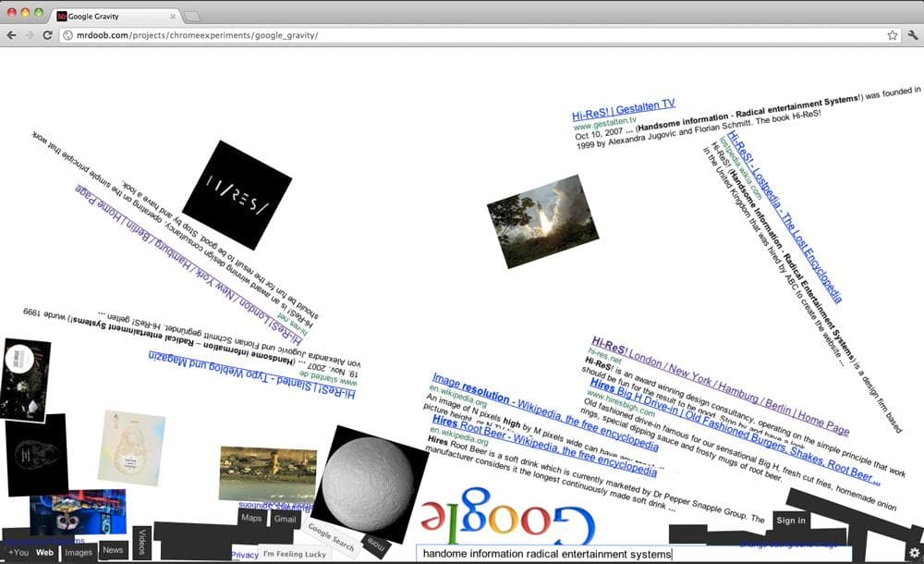
Task: Click the browser forward arrow
Action: coord(29,35)
